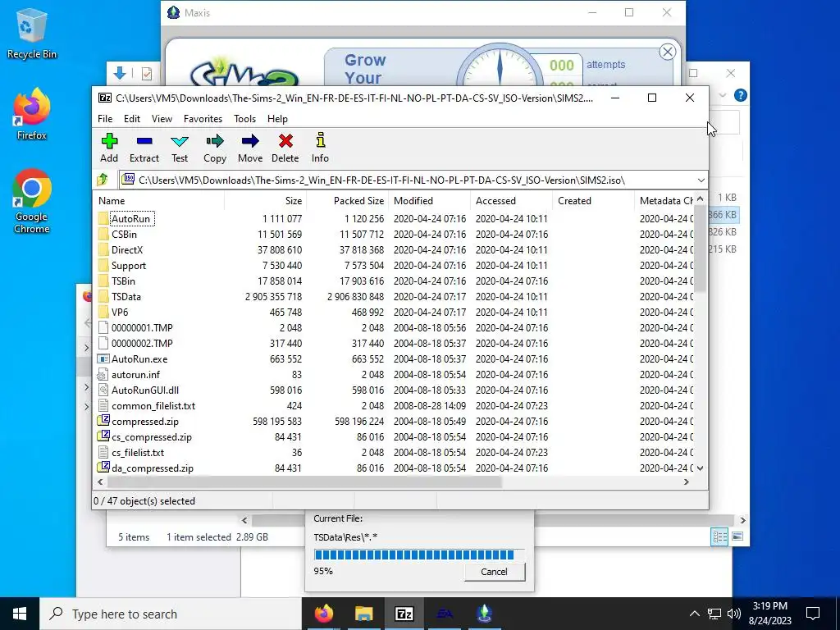Sort by Packed Size column header
Screen dimensions: 840x630
[347, 201]
